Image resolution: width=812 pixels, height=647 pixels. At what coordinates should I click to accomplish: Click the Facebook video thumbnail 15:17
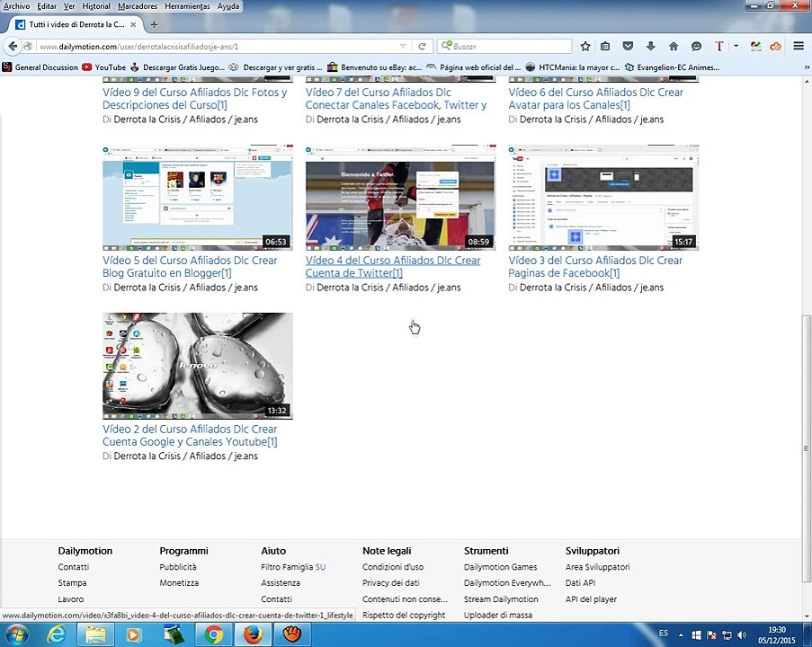[x=603, y=197]
